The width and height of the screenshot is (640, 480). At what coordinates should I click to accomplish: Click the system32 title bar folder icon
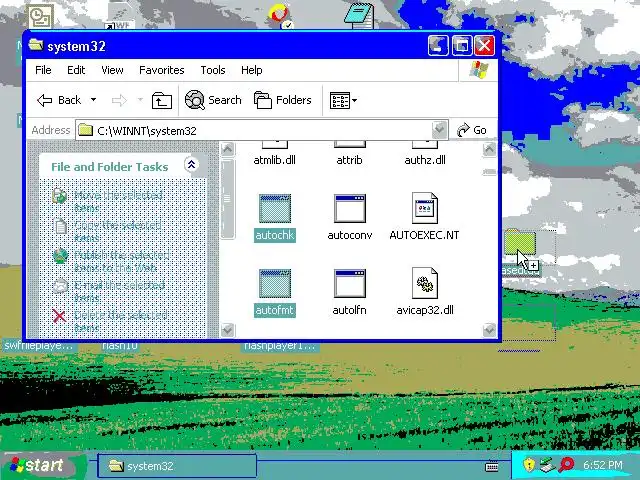[36, 45]
